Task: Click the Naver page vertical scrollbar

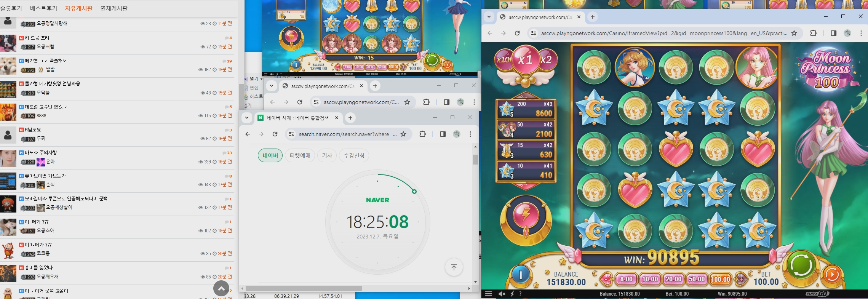Action: [x=475, y=159]
